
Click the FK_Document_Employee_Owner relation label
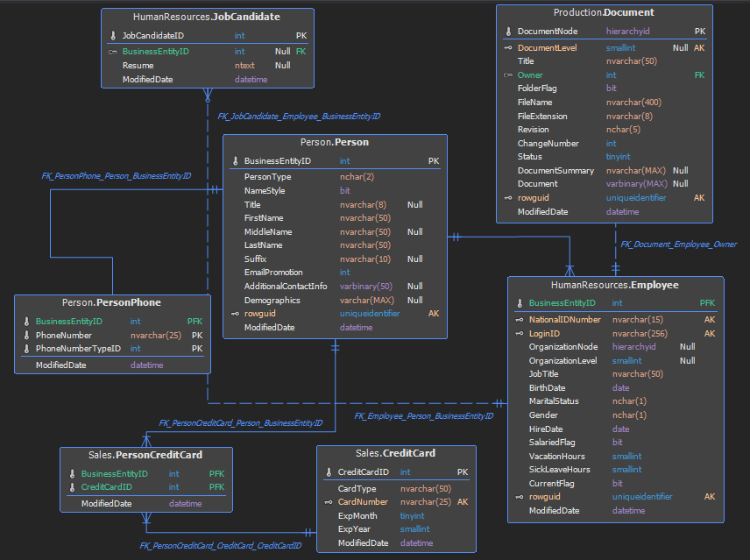click(x=679, y=245)
